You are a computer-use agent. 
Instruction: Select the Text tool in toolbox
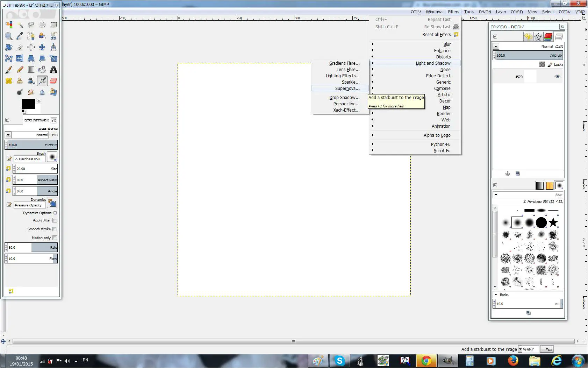coord(53,70)
